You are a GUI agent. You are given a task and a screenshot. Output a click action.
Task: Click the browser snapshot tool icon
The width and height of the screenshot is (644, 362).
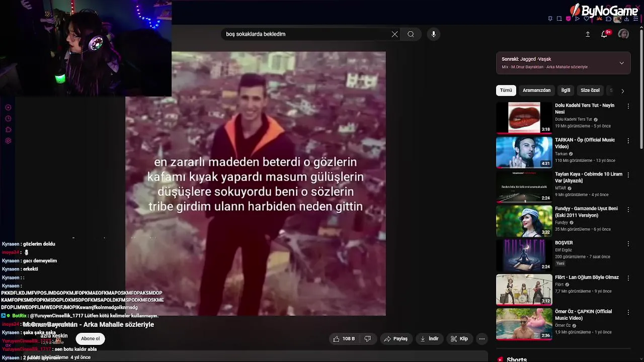coord(559,19)
